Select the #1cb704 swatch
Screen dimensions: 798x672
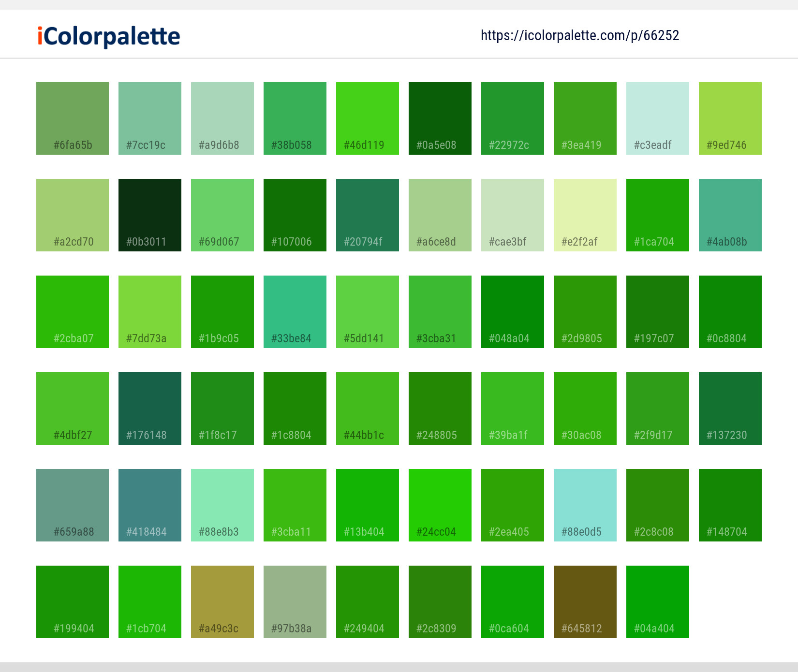click(150, 602)
